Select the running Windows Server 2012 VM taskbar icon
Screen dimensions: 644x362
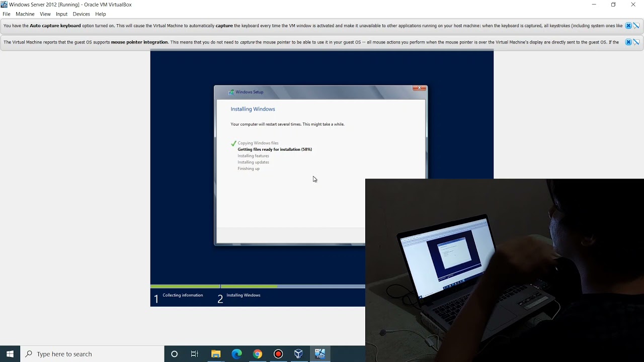[x=320, y=354]
